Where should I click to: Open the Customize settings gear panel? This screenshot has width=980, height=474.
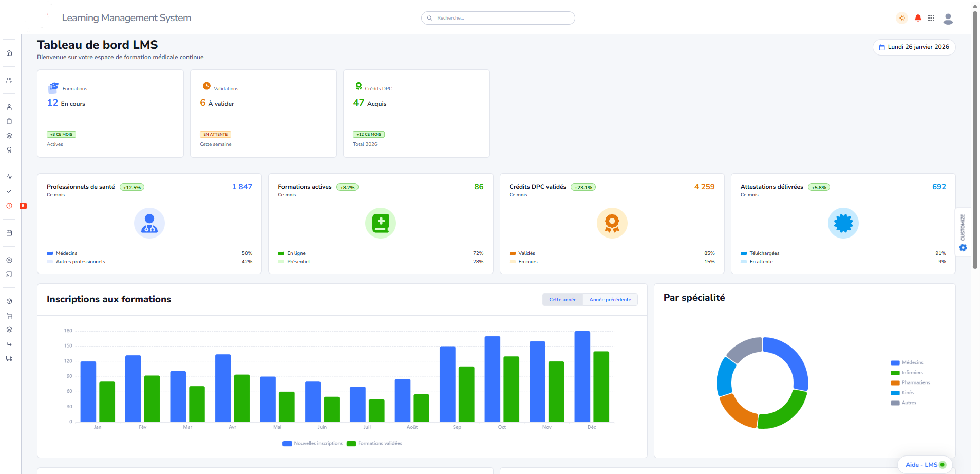point(963,247)
